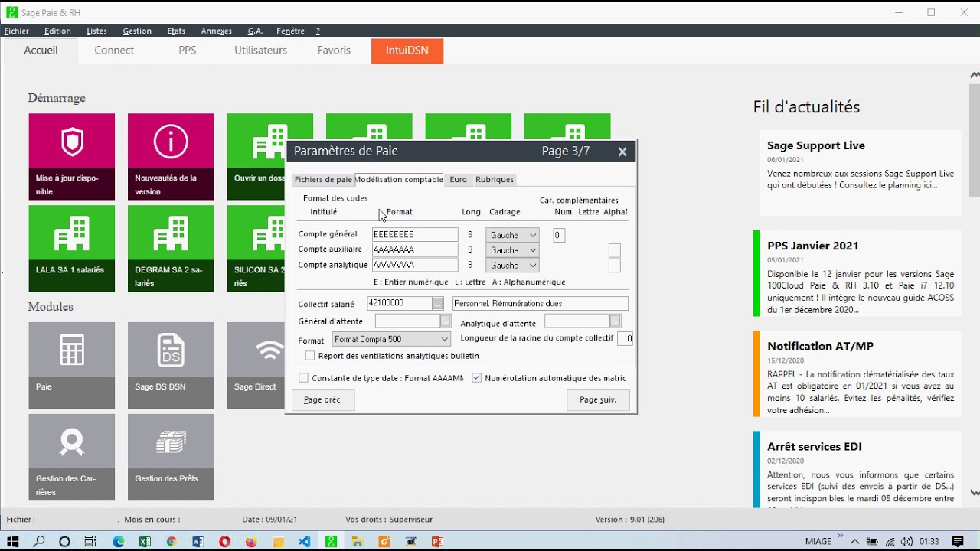Viewport: 980px width, 551px height.
Task: Open the Edition menu
Action: pos(57,31)
